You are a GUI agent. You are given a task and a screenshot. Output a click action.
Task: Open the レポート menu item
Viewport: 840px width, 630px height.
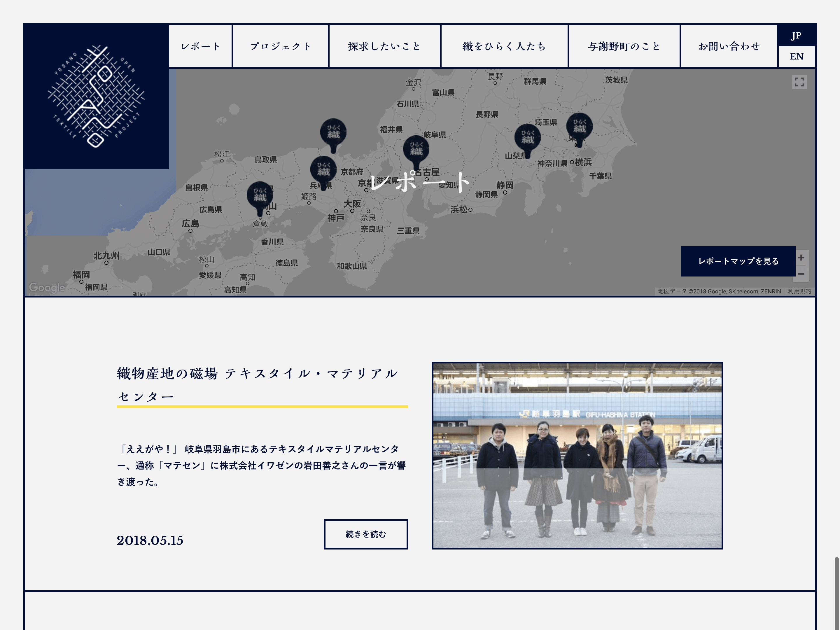click(200, 46)
